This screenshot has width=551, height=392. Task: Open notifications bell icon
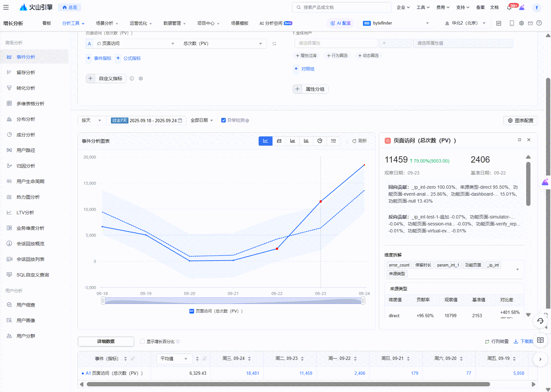point(509,7)
